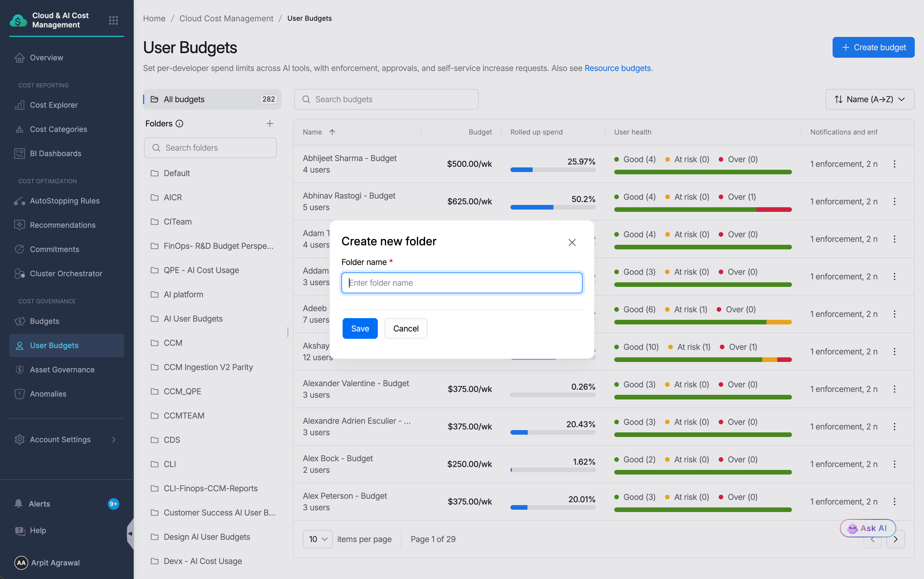Click the Folder name input field
Image resolution: width=924 pixels, height=579 pixels.
pos(462,283)
